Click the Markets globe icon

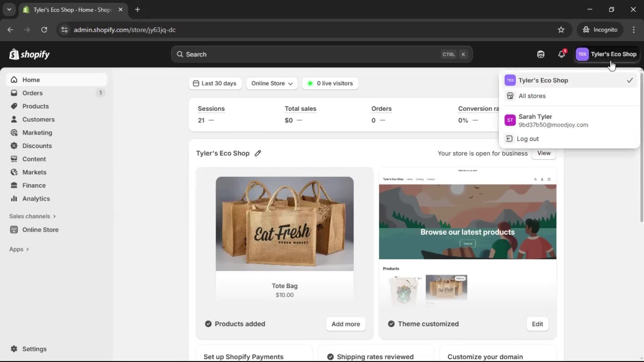click(x=14, y=172)
